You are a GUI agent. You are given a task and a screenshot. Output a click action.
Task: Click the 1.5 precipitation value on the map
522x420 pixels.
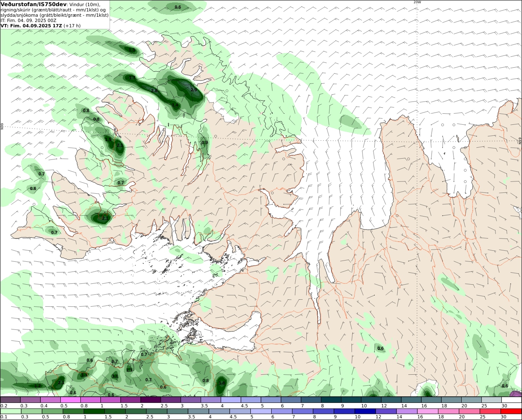point(108,140)
